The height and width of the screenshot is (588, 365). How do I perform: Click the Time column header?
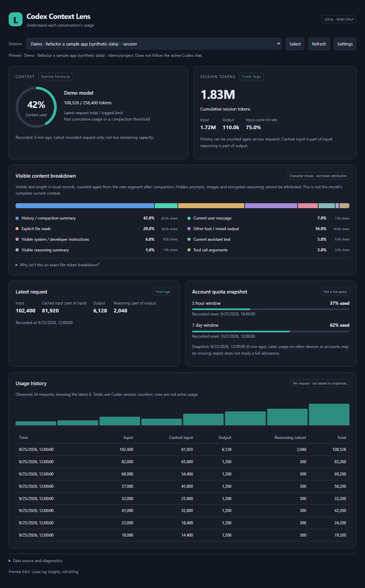(x=23, y=438)
